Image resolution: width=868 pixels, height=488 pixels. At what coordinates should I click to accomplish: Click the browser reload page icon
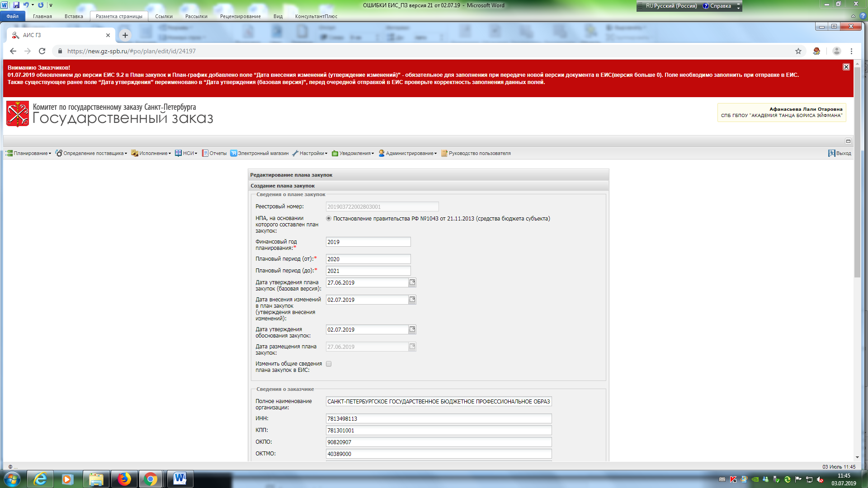[x=42, y=51]
